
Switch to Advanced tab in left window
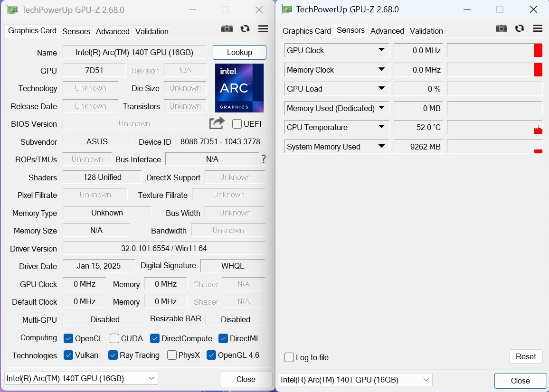tap(113, 31)
